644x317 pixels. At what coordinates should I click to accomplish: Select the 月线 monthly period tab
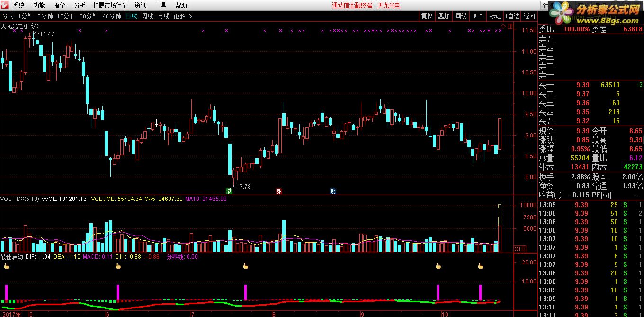pos(163,16)
